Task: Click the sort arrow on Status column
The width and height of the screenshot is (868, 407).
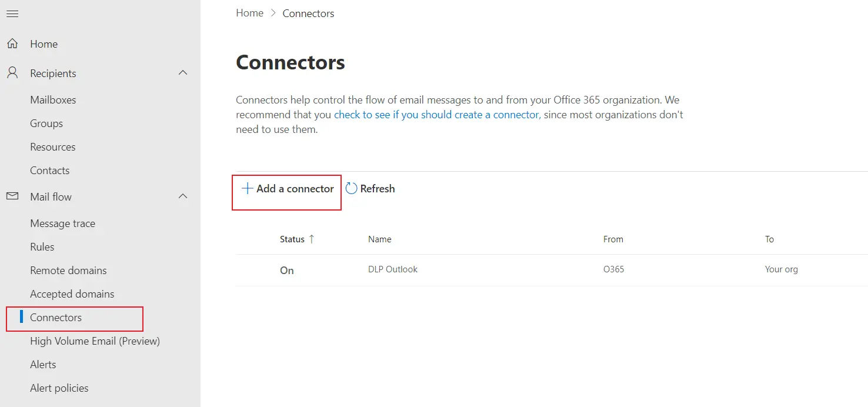Action: click(312, 239)
